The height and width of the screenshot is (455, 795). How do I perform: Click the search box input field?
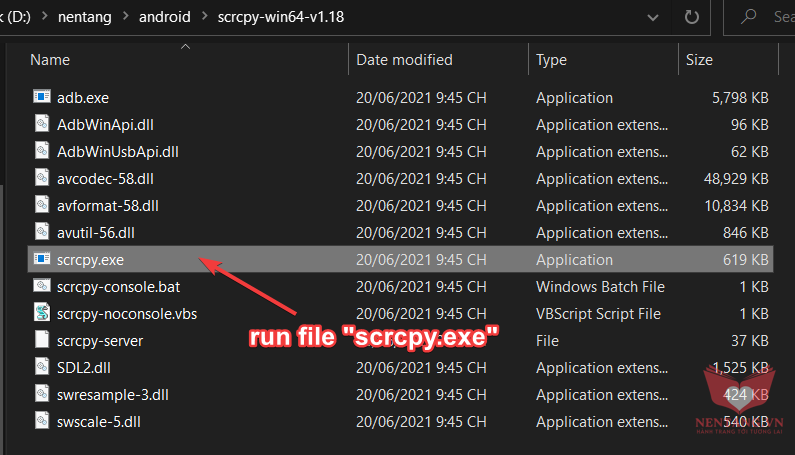pyautogui.click(x=770, y=17)
